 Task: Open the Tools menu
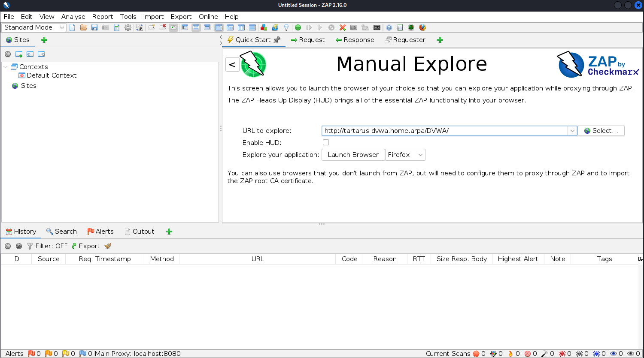[x=128, y=17]
